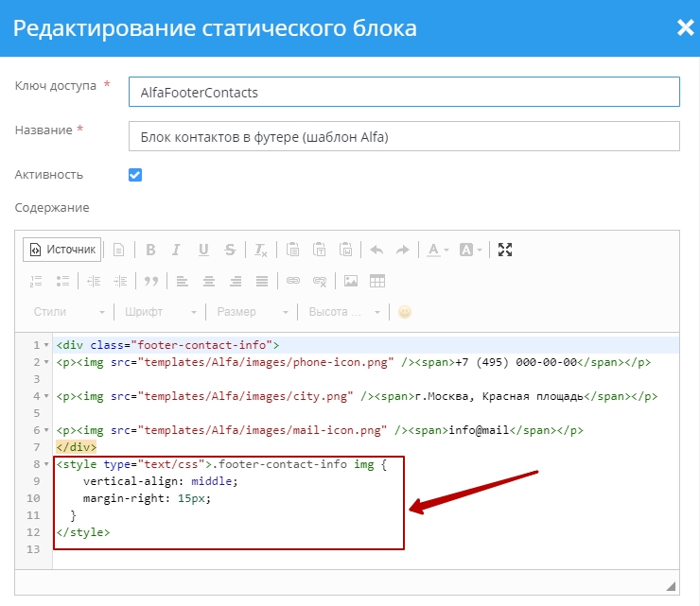Insert numbered list
700x606 pixels.
pos(37,281)
